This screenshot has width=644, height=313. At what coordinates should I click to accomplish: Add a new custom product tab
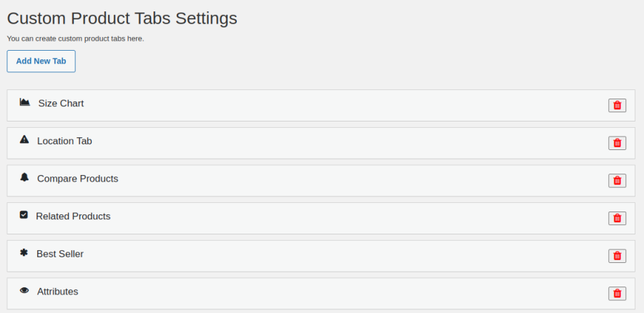click(x=41, y=61)
